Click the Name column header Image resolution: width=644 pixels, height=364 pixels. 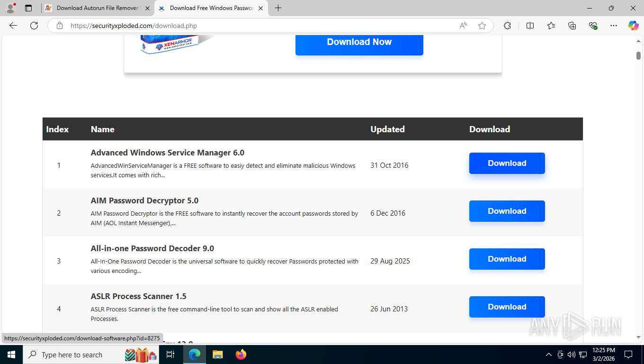click(103, 129)
